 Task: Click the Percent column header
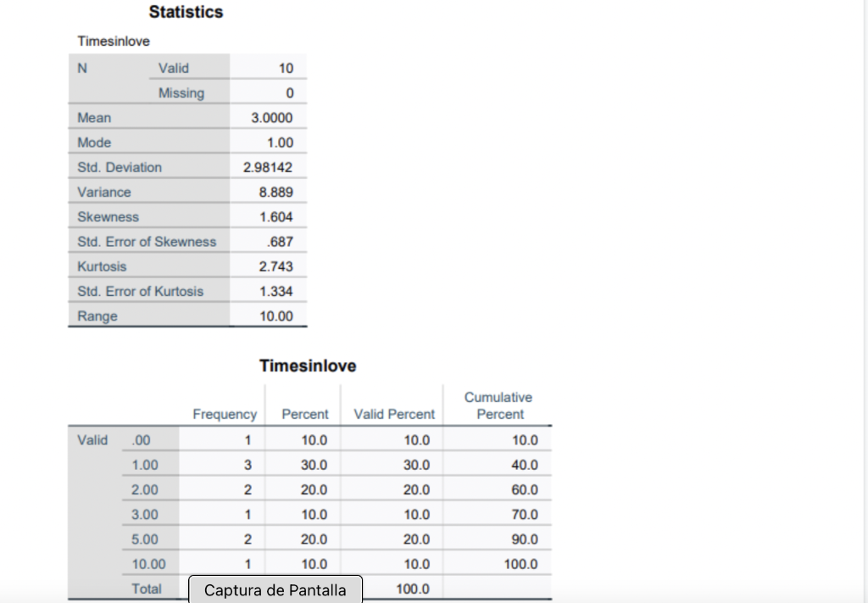pyautogui.click(x=303, y=414)
